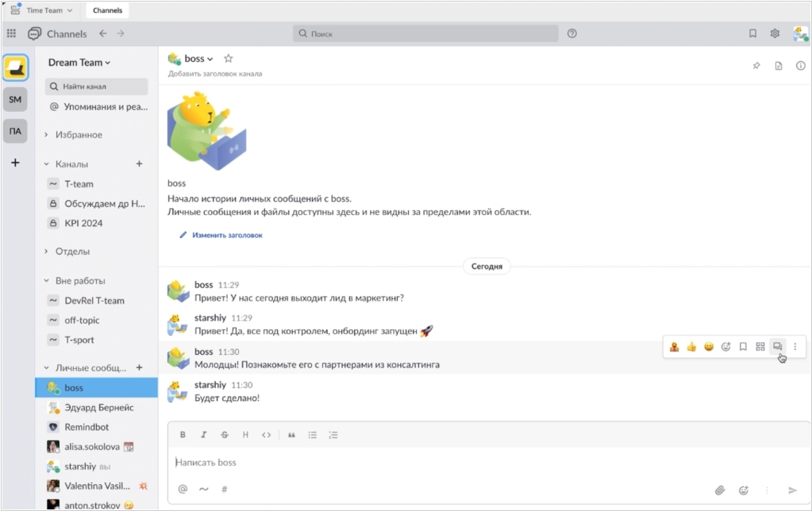This screenshot has width=812, height=511.
Task: Toggle strikethrough formatting in editor
Action: (225, 435)
